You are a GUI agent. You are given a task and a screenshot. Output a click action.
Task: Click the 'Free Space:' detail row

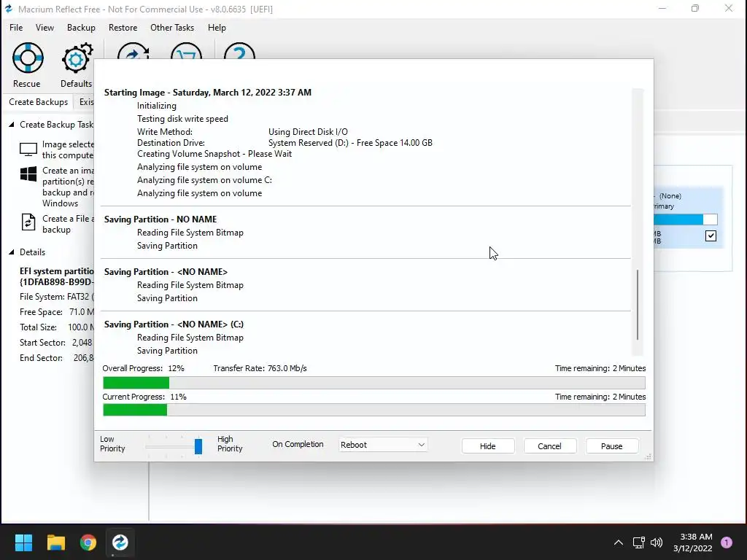57,312
